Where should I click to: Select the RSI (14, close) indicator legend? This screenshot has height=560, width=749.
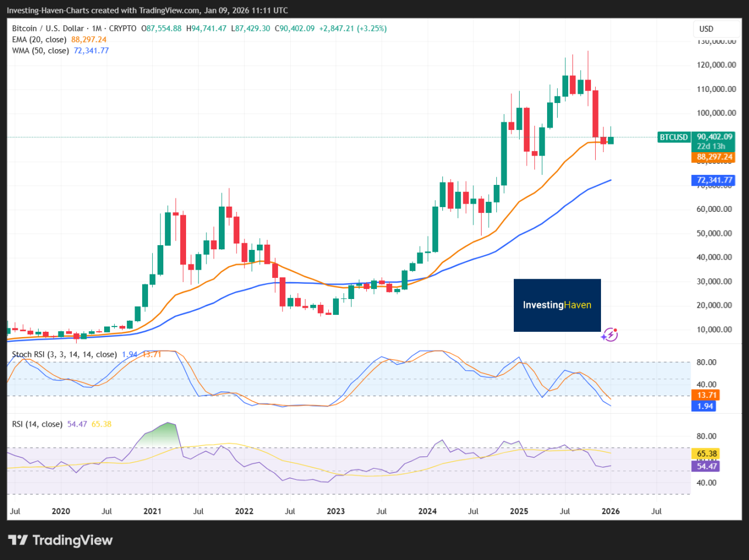37,424
